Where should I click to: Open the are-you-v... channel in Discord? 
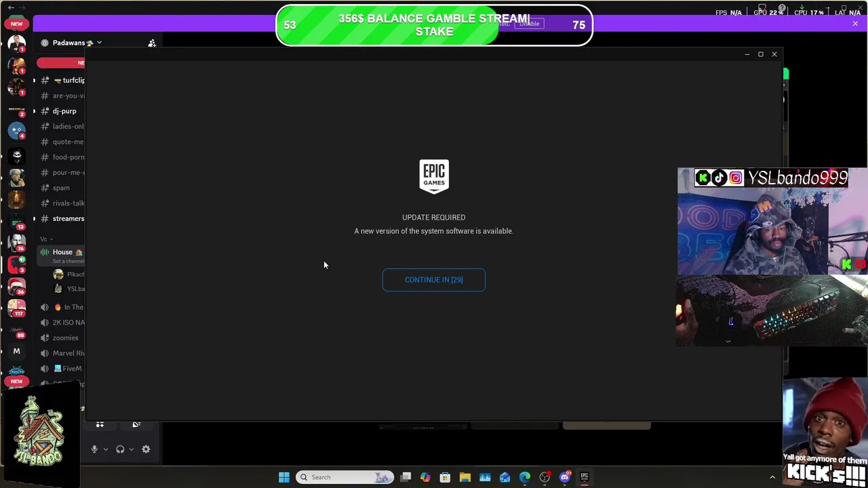(x=62, y=96)
